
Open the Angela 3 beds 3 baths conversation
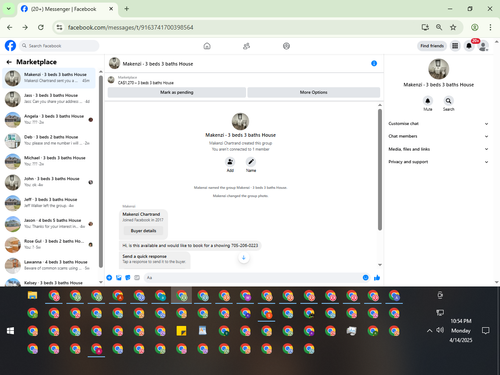49,119
